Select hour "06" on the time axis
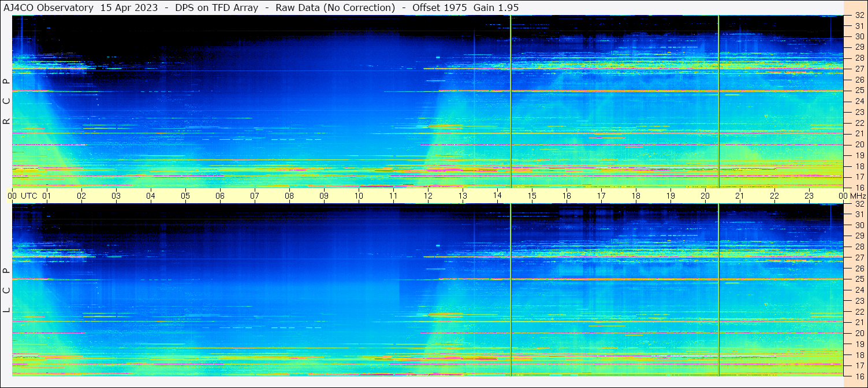Viewport: 868px width, 388px height. tap(220, 196)
